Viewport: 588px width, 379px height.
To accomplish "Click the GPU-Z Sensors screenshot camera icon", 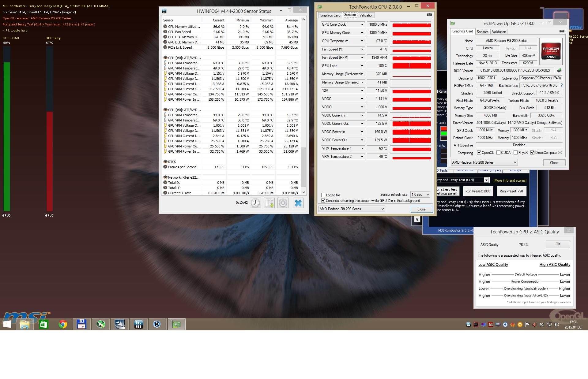I will tap(429, 15).
